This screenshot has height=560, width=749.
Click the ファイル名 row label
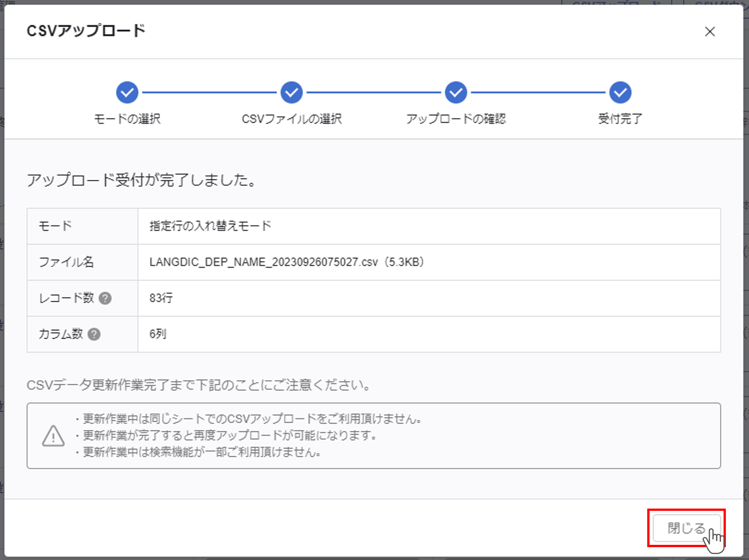[x=66, y=262]
